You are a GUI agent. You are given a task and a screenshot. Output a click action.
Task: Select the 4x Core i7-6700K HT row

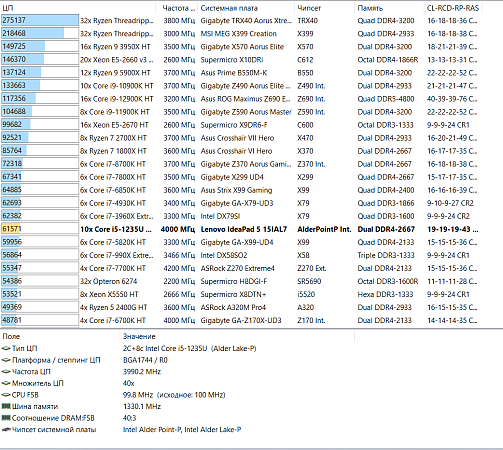tap(241, 320)
